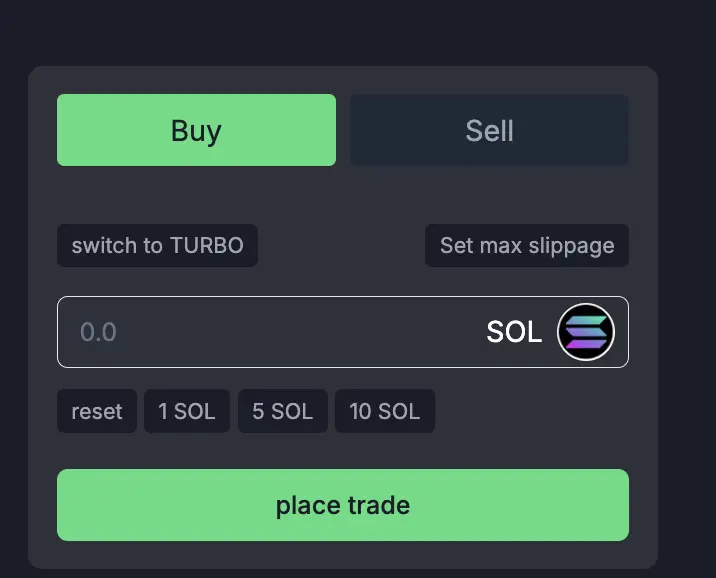Clear entered amount using reset
This screenshot has width=716, height=578.
(97, 411)
